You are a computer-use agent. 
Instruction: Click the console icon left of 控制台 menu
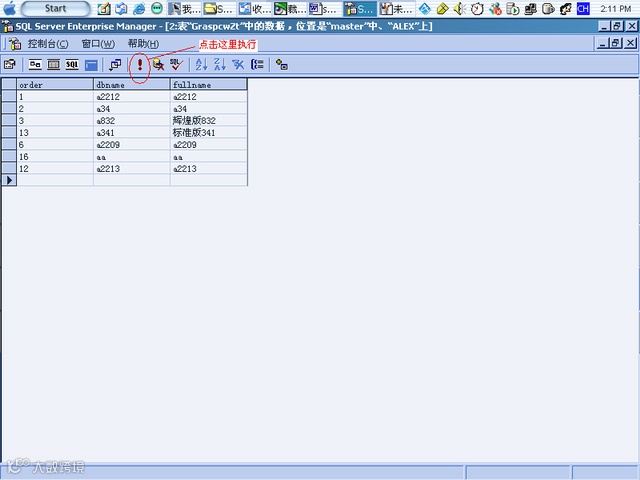15,44
